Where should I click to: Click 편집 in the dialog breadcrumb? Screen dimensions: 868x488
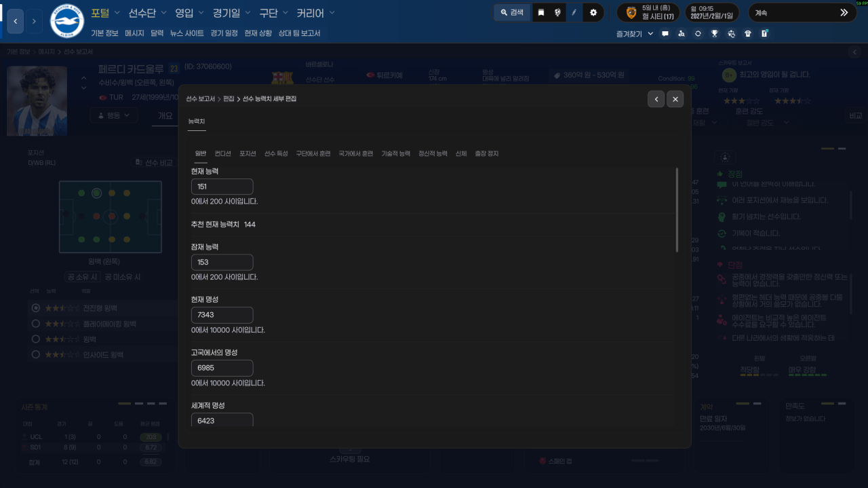tap(229, 99)
